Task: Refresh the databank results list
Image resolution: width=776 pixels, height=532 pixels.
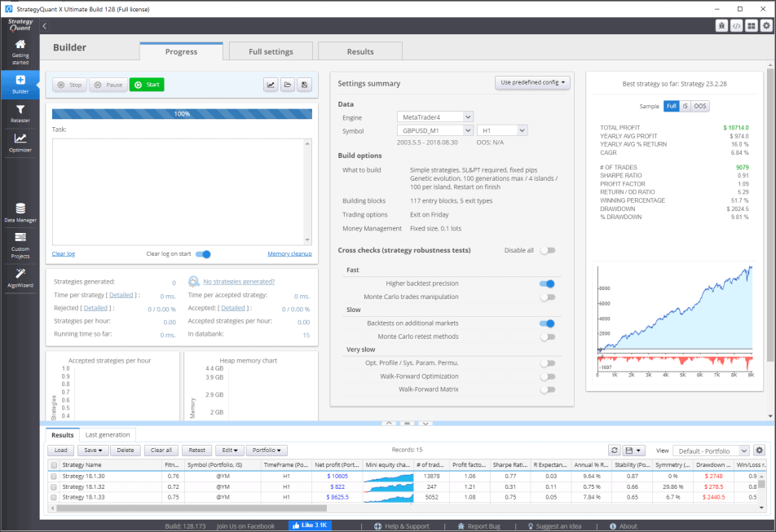Action: (614, 451)
